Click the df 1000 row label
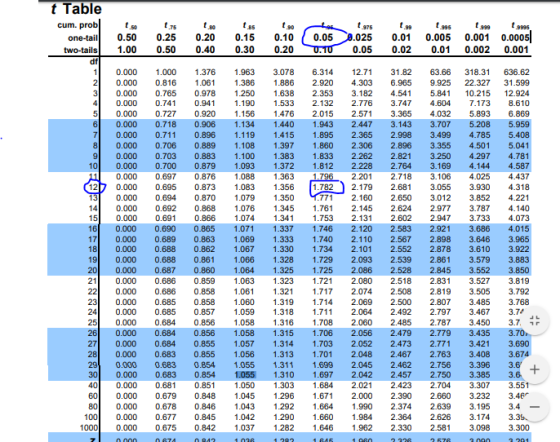The image size is (560, 442). click(89, 428)
